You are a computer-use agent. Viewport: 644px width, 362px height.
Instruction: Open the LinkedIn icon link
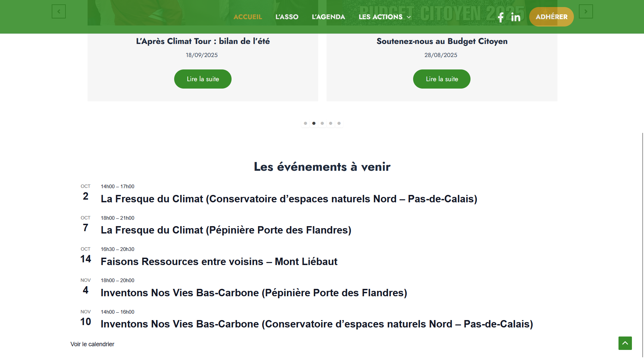click(x=515, y=17)
